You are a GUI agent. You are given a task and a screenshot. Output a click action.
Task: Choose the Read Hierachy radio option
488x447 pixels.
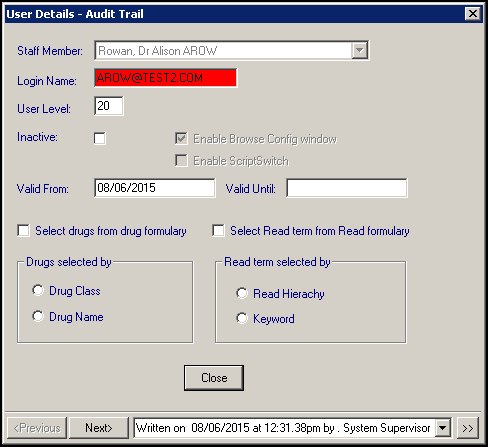pos(242,293)
